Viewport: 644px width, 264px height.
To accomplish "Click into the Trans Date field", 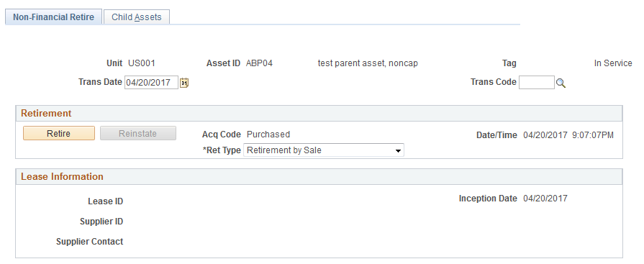I will coord(151,83).
